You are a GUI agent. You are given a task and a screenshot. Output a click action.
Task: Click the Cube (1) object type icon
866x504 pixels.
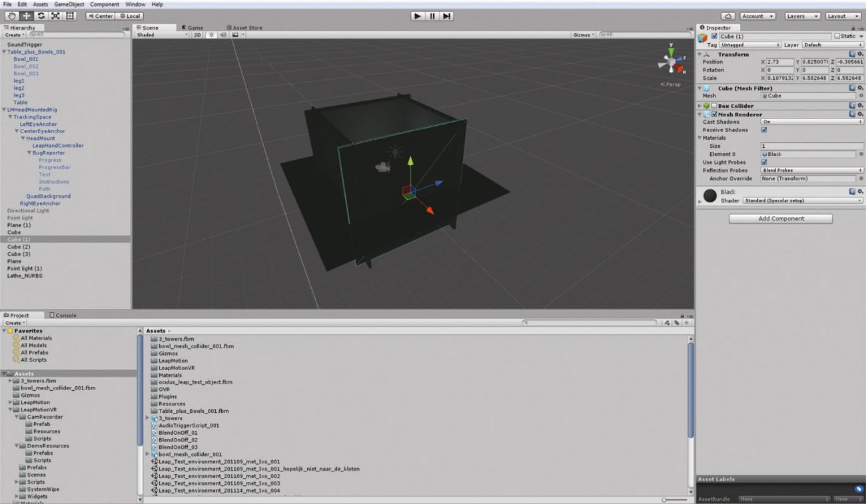tap(703, 39)
